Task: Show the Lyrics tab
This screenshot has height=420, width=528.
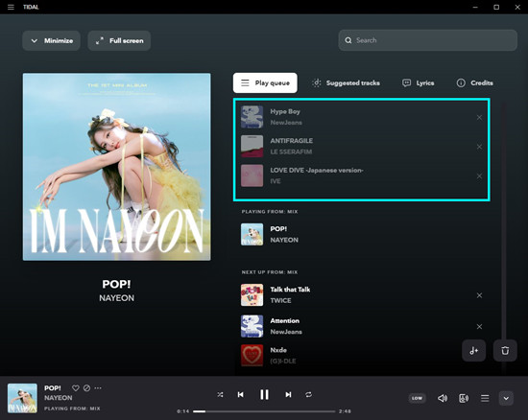Action: tap(419, 82)
